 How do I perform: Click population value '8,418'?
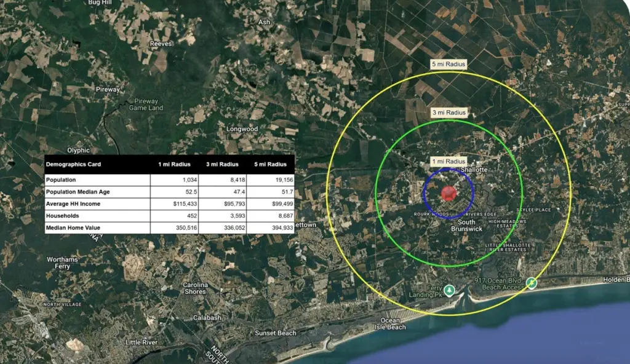click(238, 180)
